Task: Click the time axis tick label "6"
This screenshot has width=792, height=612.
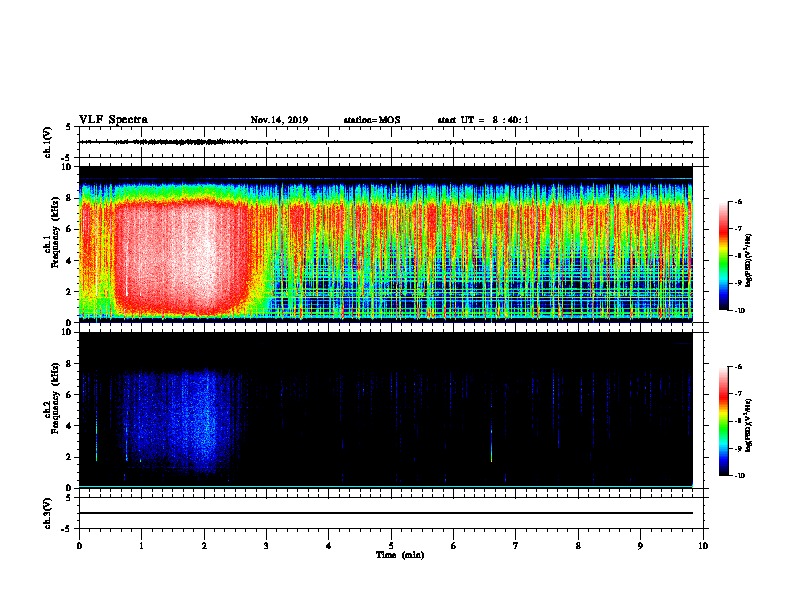Action: [454, 546]
